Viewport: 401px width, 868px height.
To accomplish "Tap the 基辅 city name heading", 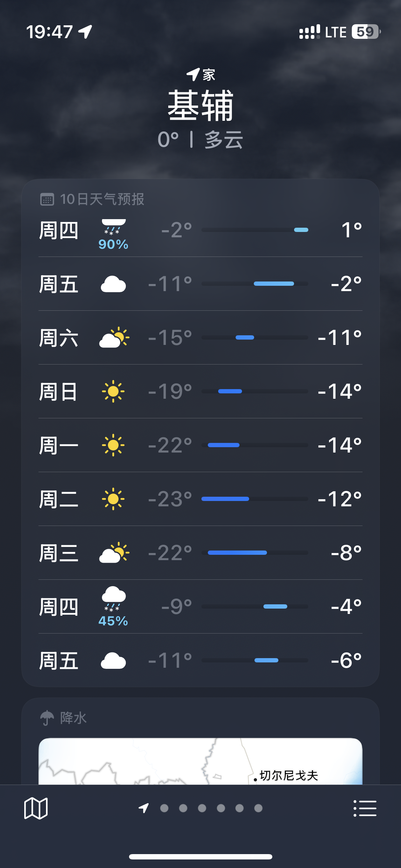I will [200, 106].
